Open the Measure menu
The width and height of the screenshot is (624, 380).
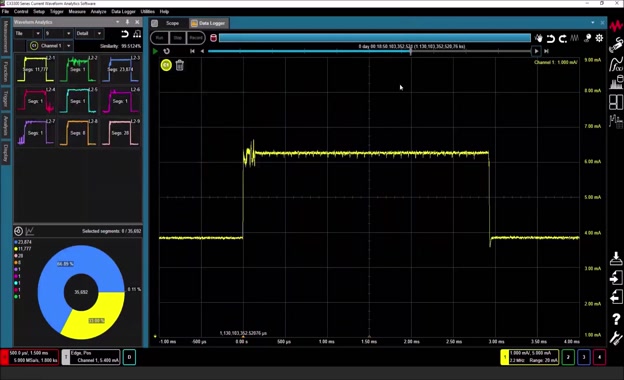coord(77,12)
